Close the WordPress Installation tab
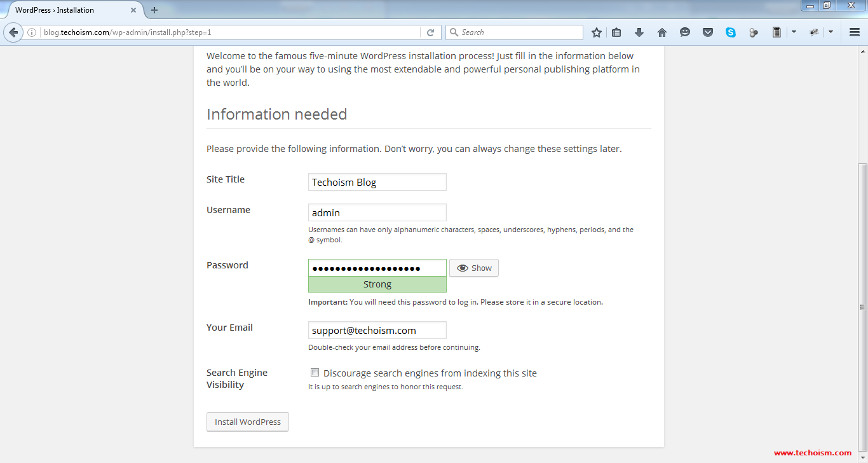The height and width of the screenshot is (463, 868). click(x=133, y=10)
